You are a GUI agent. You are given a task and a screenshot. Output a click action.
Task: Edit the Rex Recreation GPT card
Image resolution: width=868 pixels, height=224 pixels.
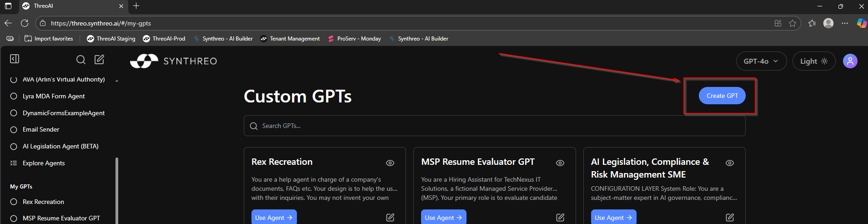pyautogui.click(x=390, y=218)
